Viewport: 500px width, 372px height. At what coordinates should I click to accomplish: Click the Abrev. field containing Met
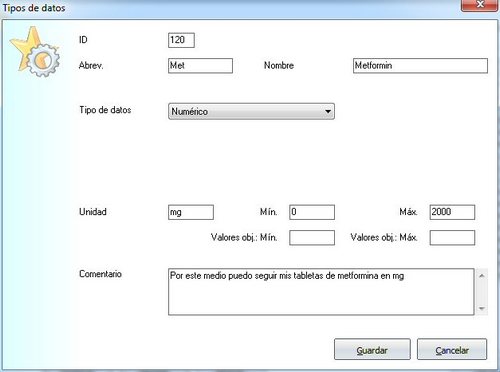pos(200,66)
